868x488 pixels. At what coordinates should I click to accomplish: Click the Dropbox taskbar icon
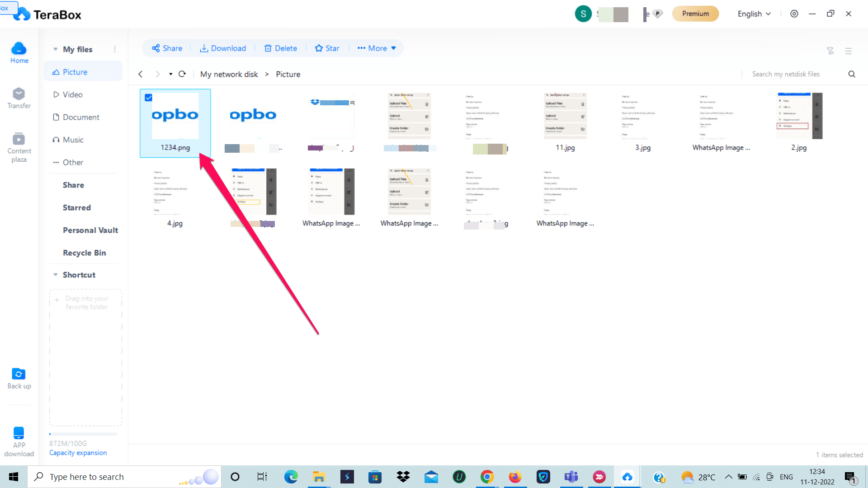[x=403, y=476]
